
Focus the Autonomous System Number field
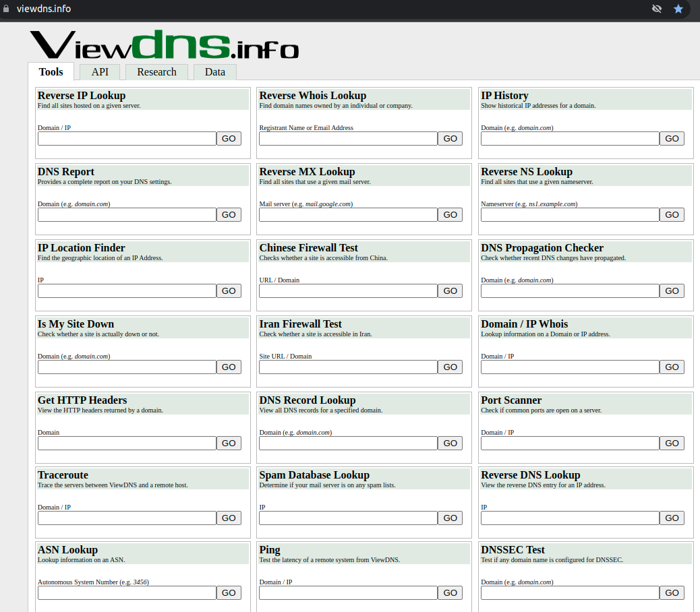point(127,593)
